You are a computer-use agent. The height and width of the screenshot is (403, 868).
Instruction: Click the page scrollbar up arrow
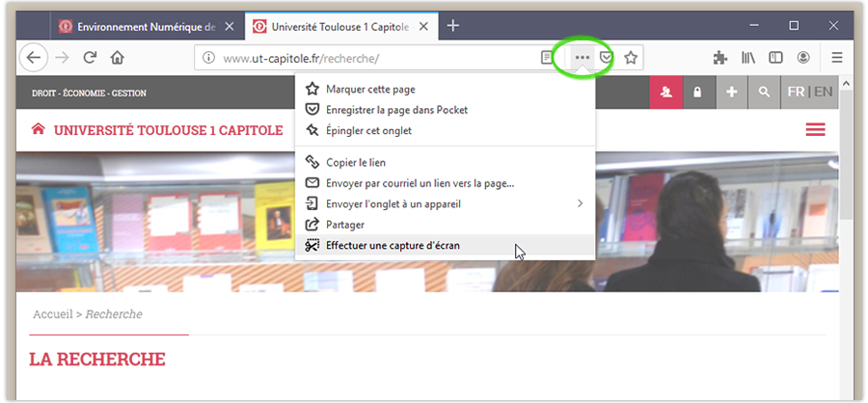tap(845, 84)
